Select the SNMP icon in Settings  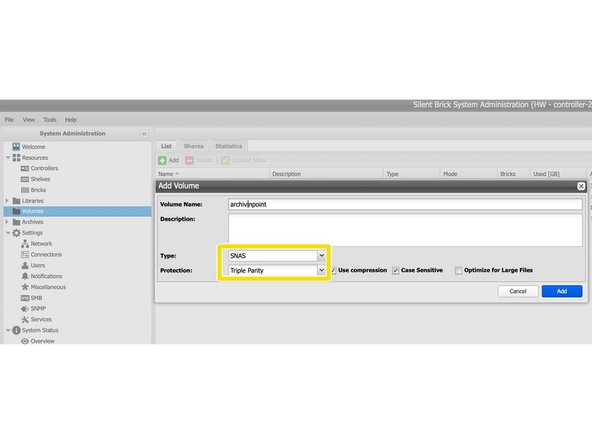(25, 308)
